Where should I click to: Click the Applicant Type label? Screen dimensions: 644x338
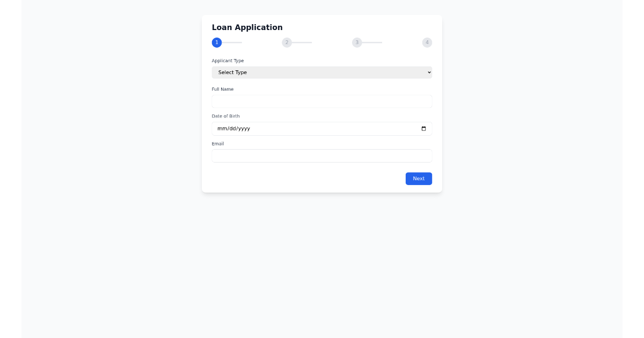228,61
